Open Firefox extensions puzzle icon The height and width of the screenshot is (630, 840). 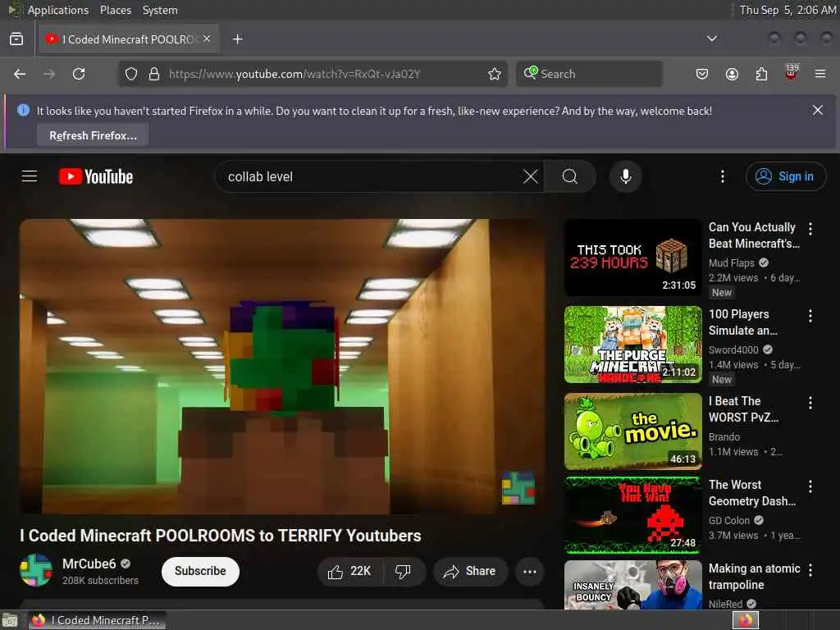click(761, 74)
